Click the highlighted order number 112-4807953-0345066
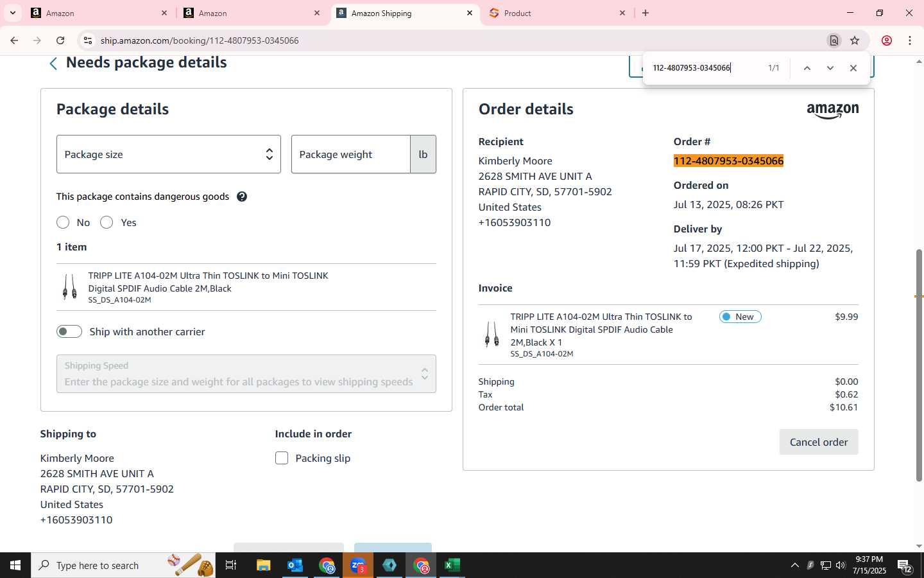 pyautogui.click(x=728, y=161)
